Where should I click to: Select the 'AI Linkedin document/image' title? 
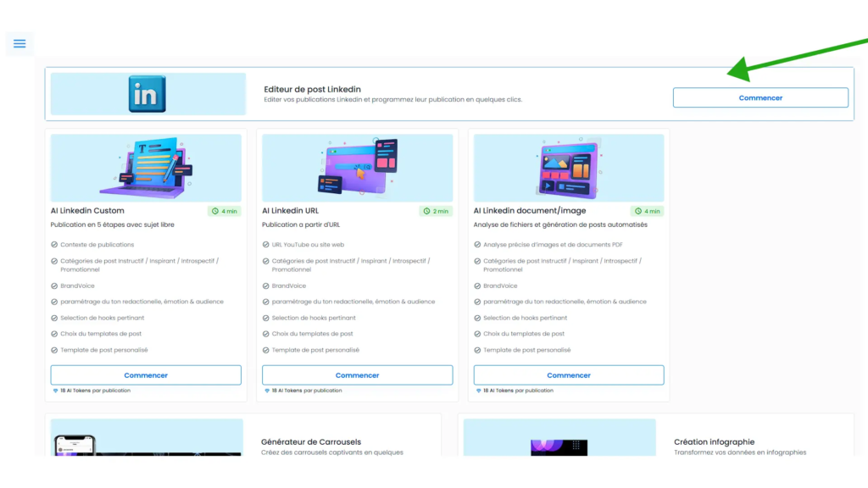[529, 211]
